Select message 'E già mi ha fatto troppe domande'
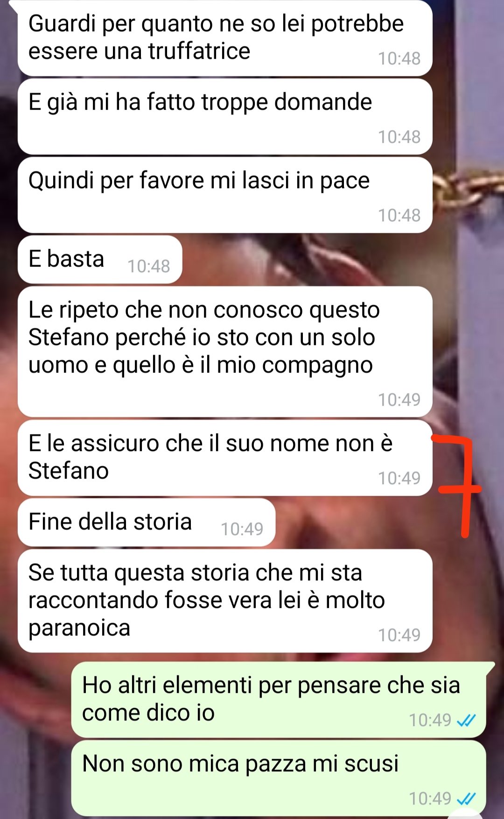The width and height of the screenshot is (504, 819). tap(225, 117)
